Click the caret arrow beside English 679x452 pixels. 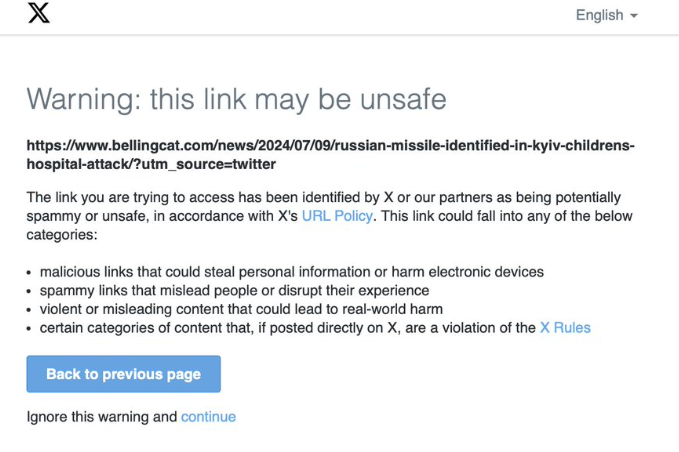(x=634, y=16)
